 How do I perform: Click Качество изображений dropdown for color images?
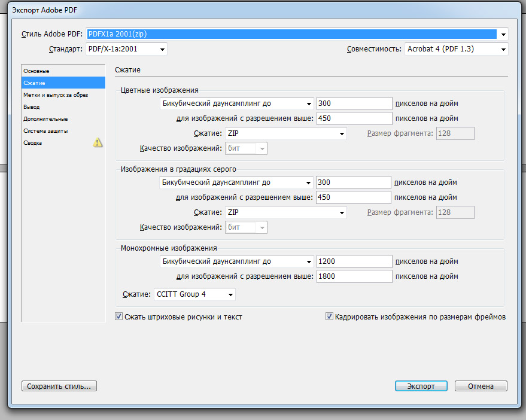click(x=246, y=148)
